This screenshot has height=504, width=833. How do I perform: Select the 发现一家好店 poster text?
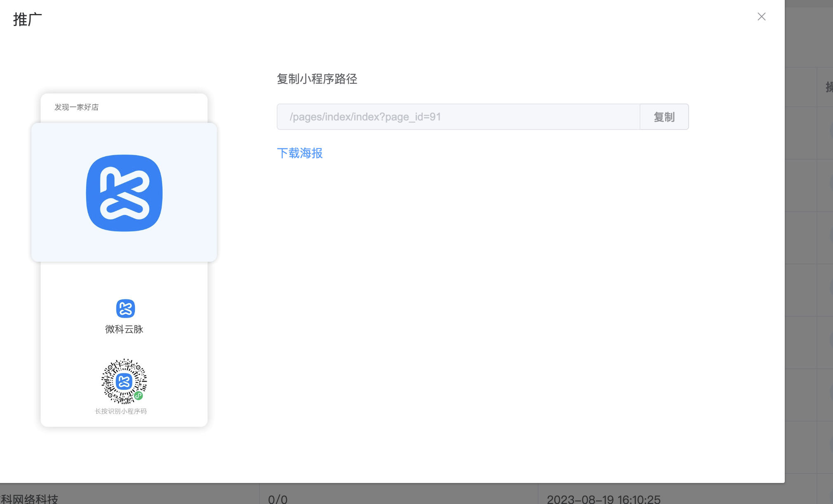click(x=77, y=107)
